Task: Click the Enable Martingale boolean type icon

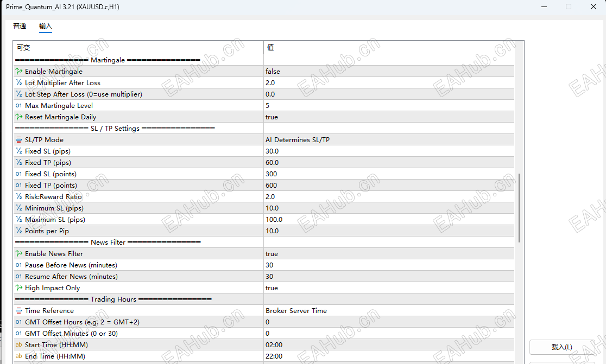Action: point(18,72)
